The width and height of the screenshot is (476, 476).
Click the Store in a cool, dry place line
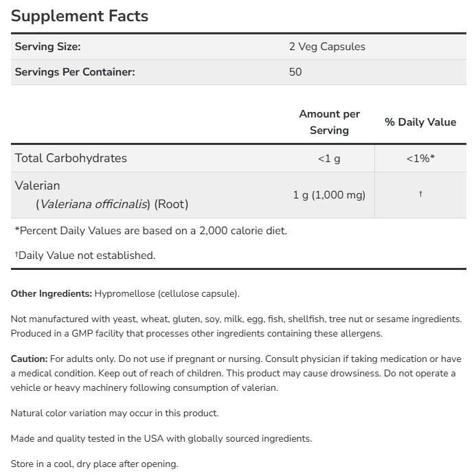[x=95, y=464]
